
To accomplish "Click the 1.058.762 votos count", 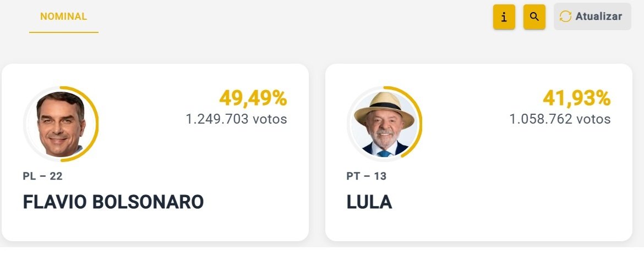I will coord(560,119).
